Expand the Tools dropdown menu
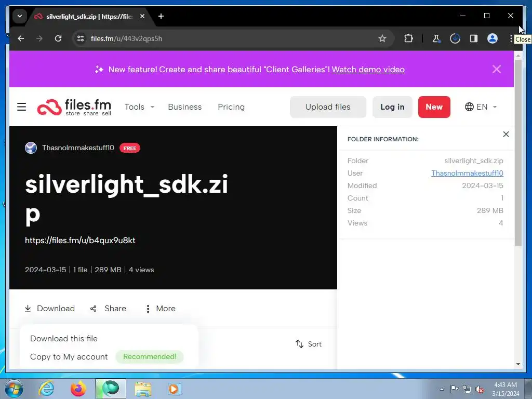 click(139, 107)
